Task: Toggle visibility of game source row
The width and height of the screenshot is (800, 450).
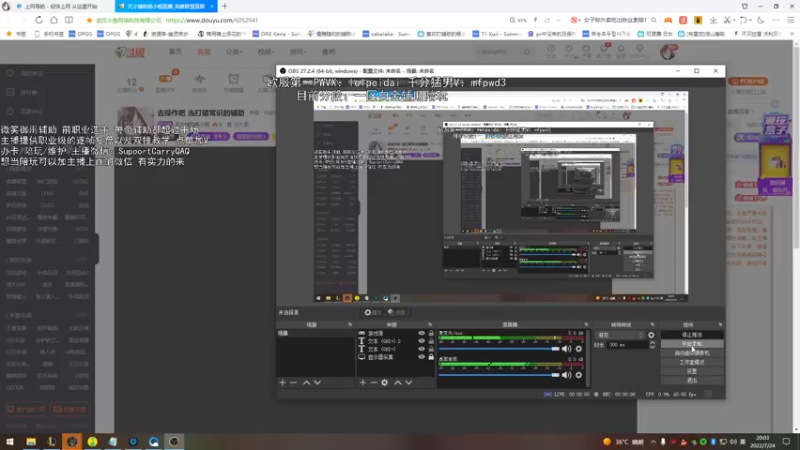Action: [421, 333]
